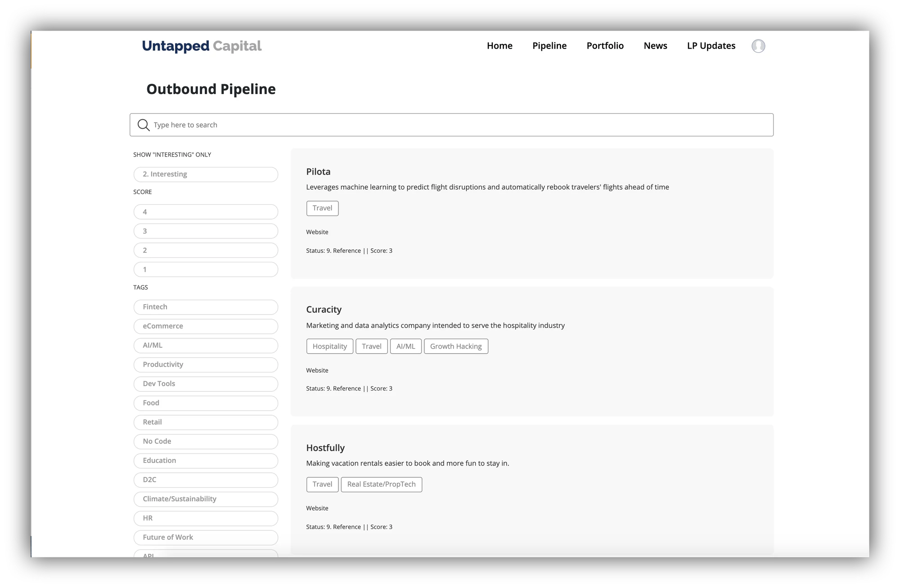Click the Hospitality tag on Curacity card
This screenshot has width=900, height=588.
coord(330,346)
